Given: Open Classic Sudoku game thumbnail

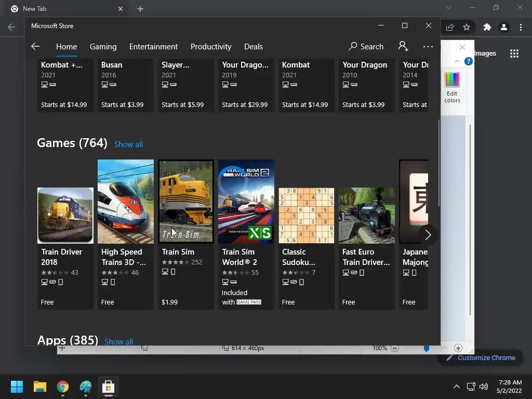Looking at the screenshot, I should (307, 216).
